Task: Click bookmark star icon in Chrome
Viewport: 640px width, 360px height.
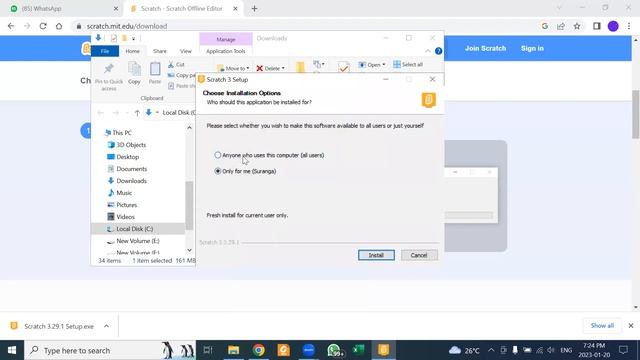Action: click(577, 26)
